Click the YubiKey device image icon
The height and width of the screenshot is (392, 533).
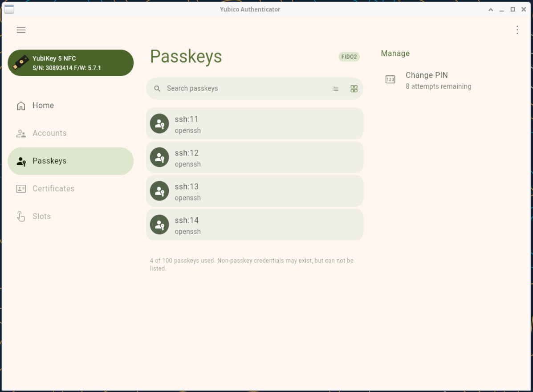point(21,62)
